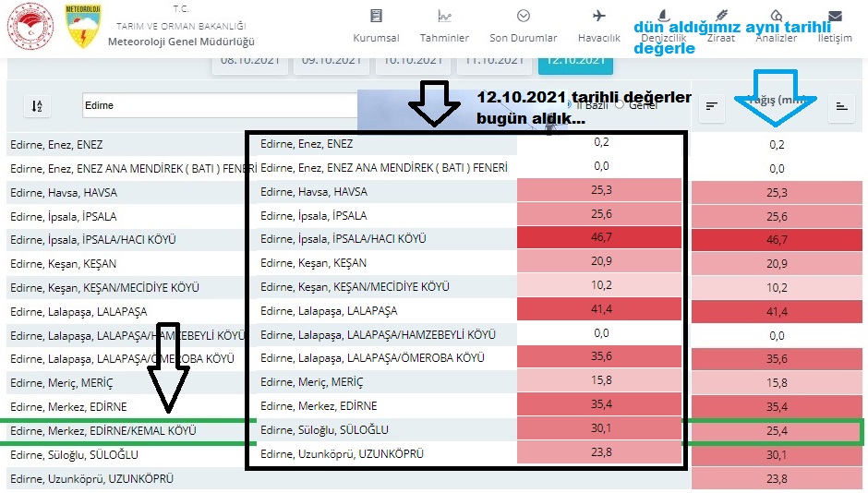Click the Meteoroloji logo emblem
Screen dimensions: 868x493
pyautogui.click(x=84, y=27)
